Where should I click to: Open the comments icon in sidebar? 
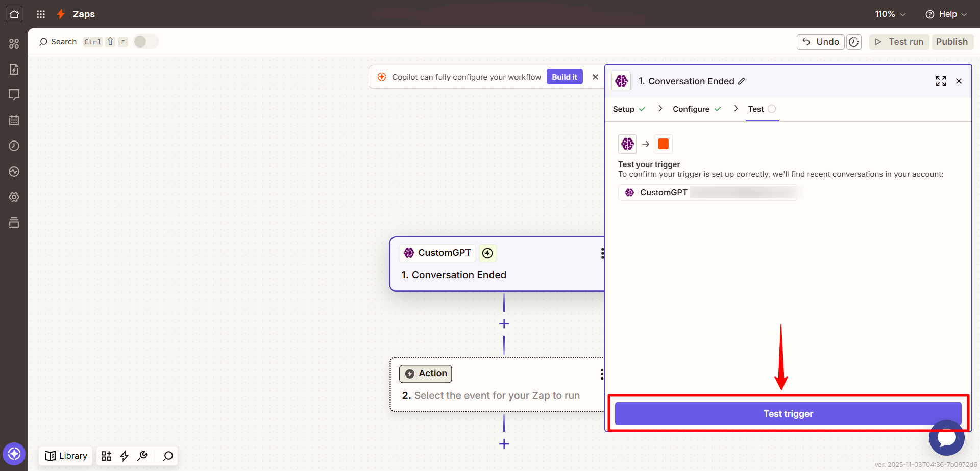point(14,95)
